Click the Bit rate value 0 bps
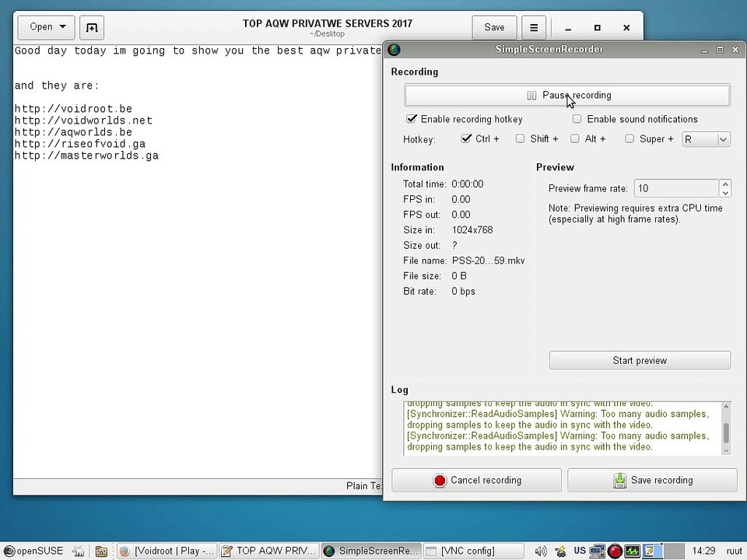This screenshot has height=560, width=747. point(463,292)
